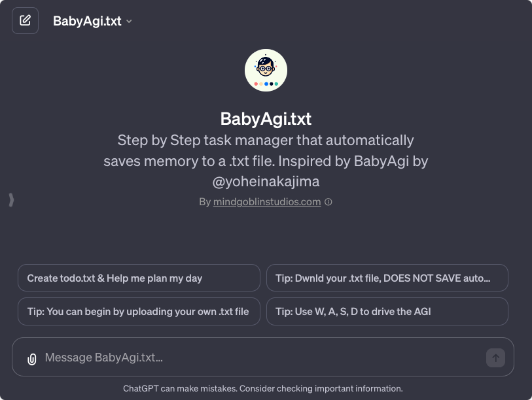Pick the upload your own .txt file tip
The image size is (532, 400).
(x=139, y=312)
